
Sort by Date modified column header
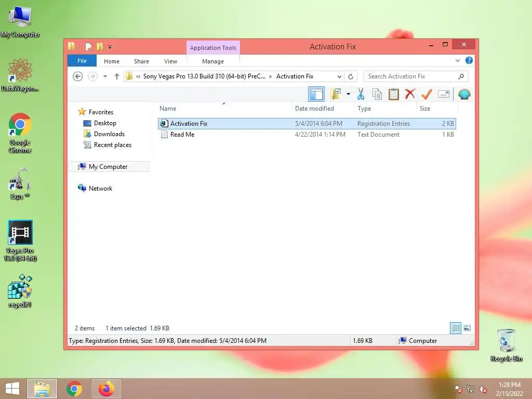coord(323,108)
